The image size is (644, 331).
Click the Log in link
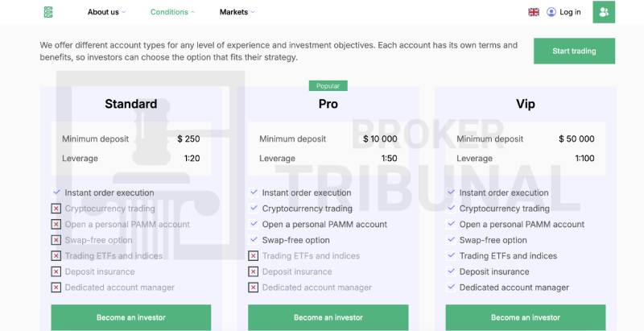(x=570, y=12)
